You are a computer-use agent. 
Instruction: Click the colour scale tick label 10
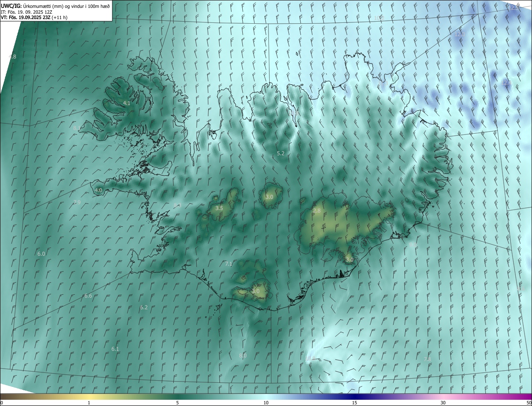coord(266,403)
